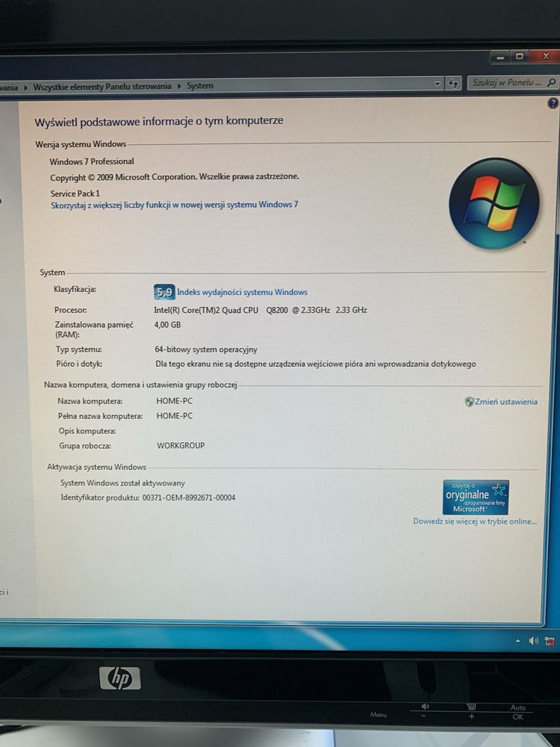This screenshot has height=747, width=560.
Task: Click processor value Intel Core2 Quad Q8200
Action: click(260, 310)
